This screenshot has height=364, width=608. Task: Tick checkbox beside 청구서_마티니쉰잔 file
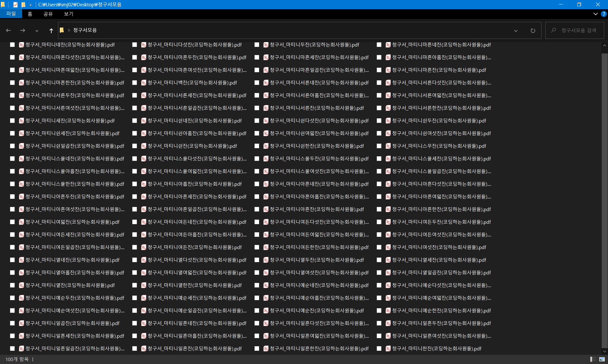135,146
